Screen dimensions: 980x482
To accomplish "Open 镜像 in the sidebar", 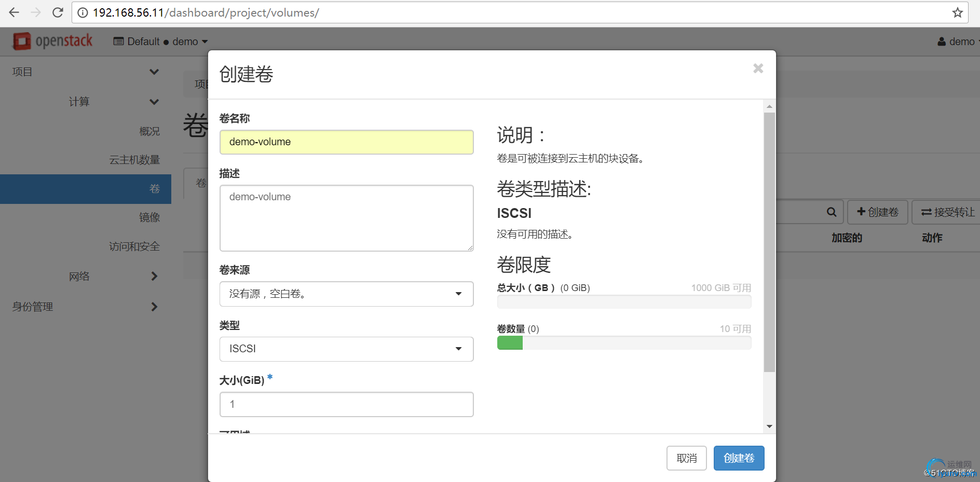I will (x=149, y=217).
